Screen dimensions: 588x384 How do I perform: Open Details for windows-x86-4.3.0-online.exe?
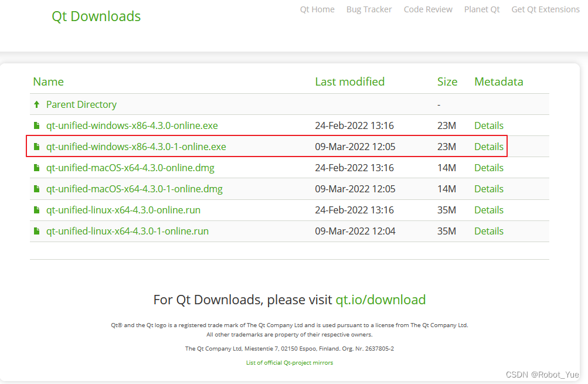(488, 125)
